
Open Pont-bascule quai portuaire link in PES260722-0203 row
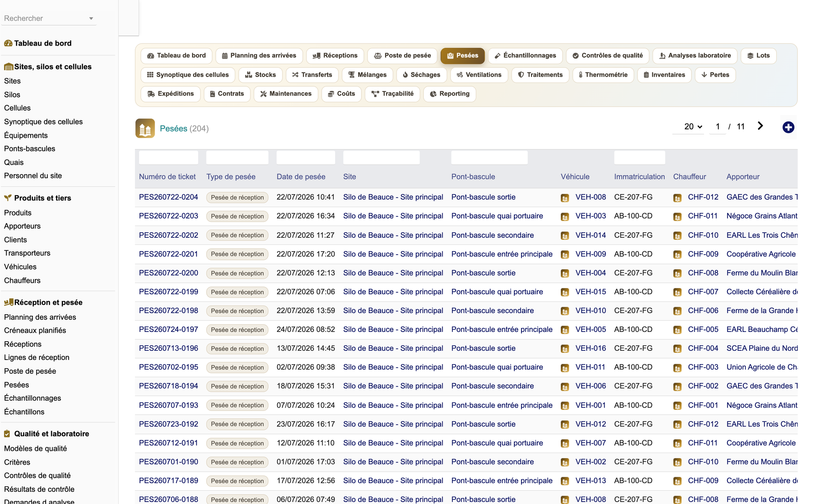(x=497, y=216)
